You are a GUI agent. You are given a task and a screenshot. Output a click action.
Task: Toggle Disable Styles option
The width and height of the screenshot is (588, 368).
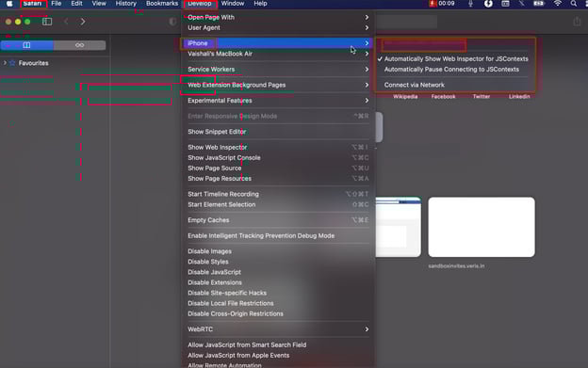(278, 262)
